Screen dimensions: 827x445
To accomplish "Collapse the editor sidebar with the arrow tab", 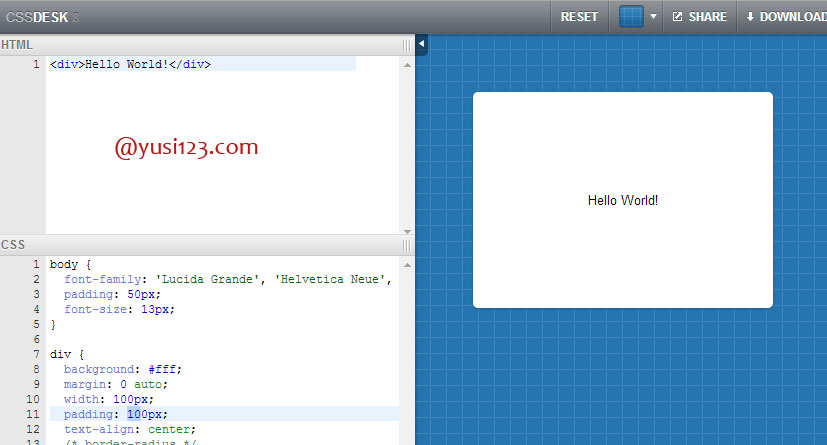I will pyautogui.click(x=421, y=44).
